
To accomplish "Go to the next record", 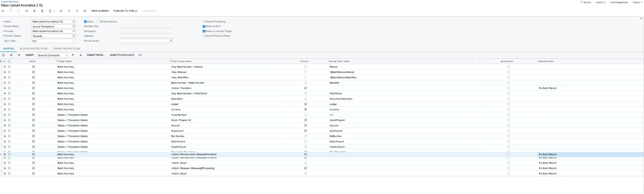I will (x=77, y=11).
